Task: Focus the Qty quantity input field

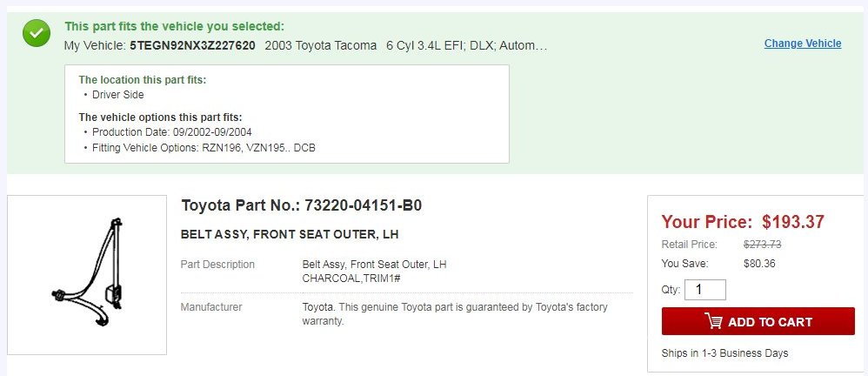Action: (704, 290)
